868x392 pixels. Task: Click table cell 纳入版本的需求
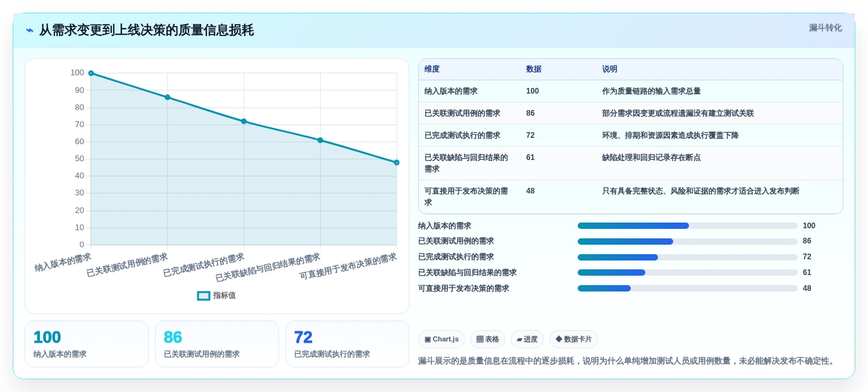451,91
